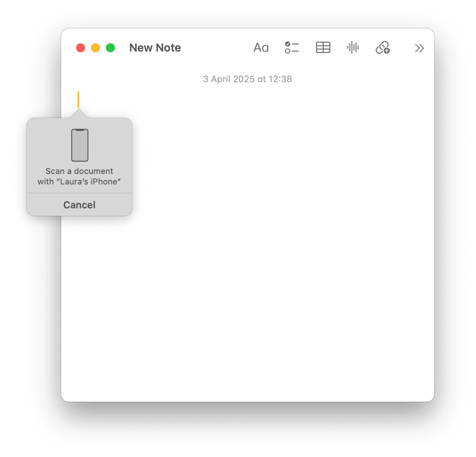Image resolution: width=476 pixels, height=457 pixels.
Task: Click the popover's pointer arrow below cursor
Action: pyautogui.click(x=78, y=114)
